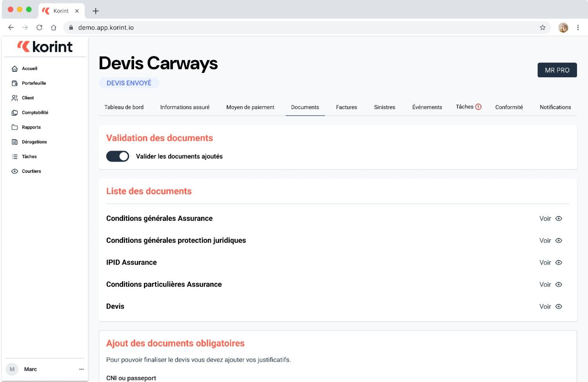
Task: Click the red Tâches notification badge
Action: point(478,107)
